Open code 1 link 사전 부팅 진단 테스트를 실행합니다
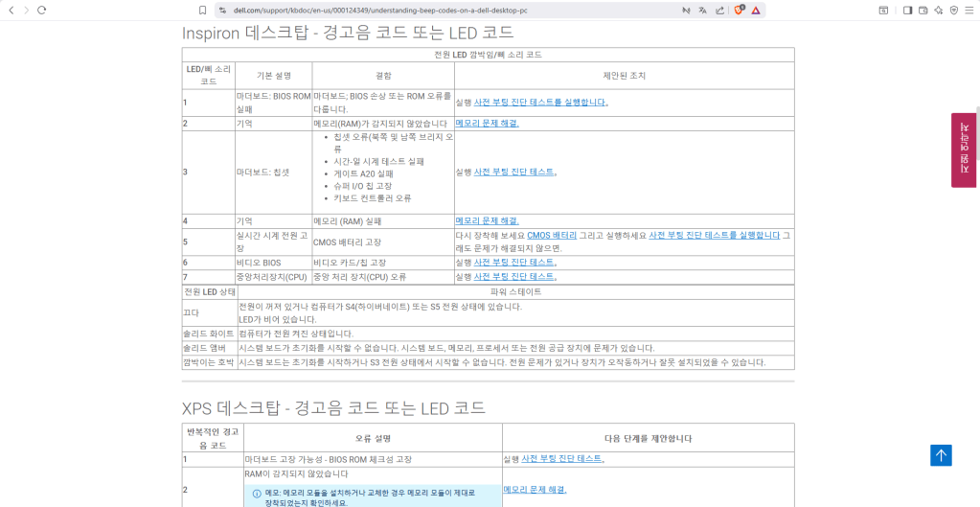The height and width of the screenshot is (507, 980). [x=540, y=103]
